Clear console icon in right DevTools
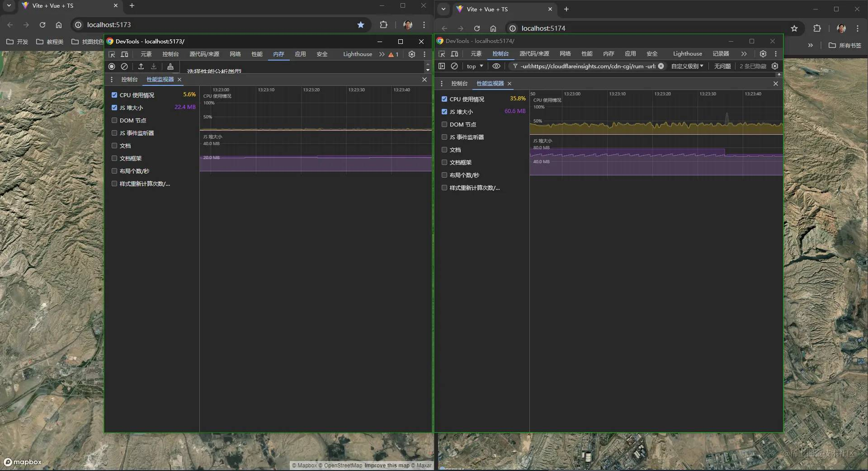This screenshot has height=471, width=868. pyautogui.click(x=454, y=66)
